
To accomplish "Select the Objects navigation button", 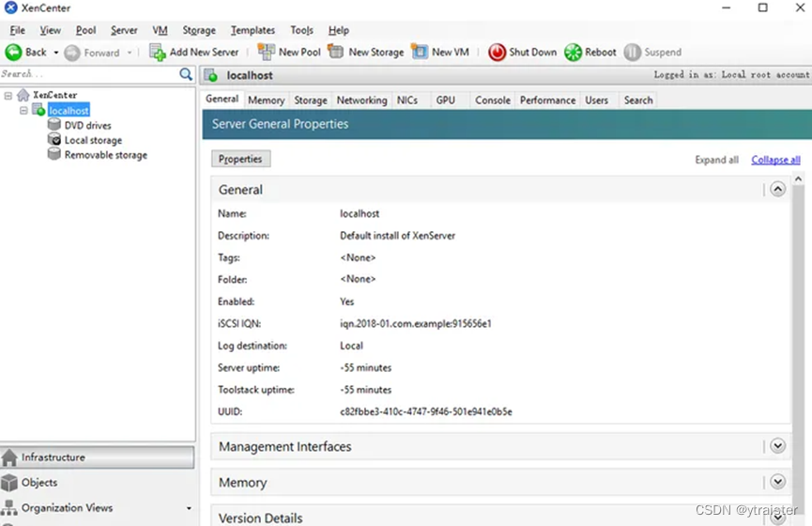I will click(98, 483).
